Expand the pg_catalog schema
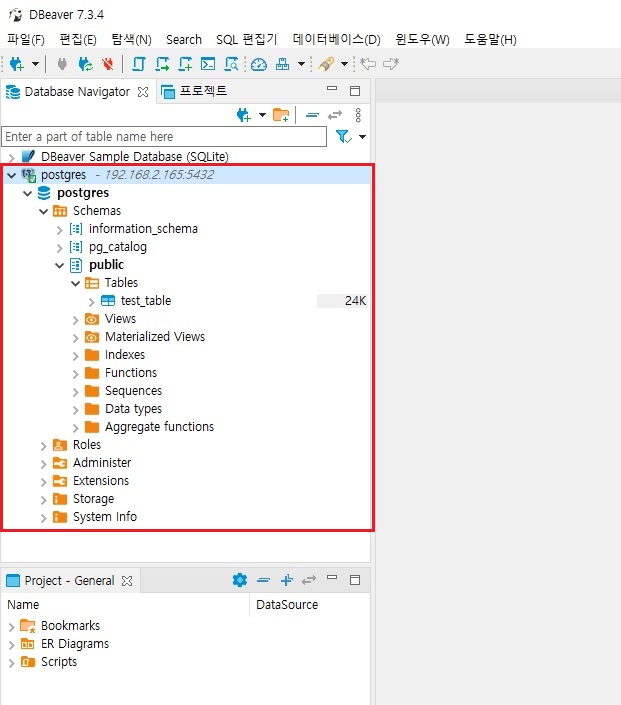The height and width of the screenshot is (705, 621). pyautogui.click(x=59, y=248)
